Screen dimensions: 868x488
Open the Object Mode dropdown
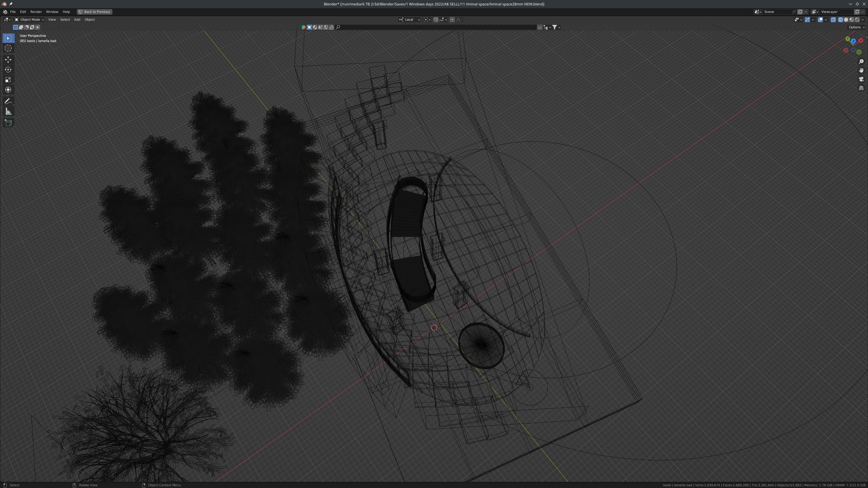point(29,19)
